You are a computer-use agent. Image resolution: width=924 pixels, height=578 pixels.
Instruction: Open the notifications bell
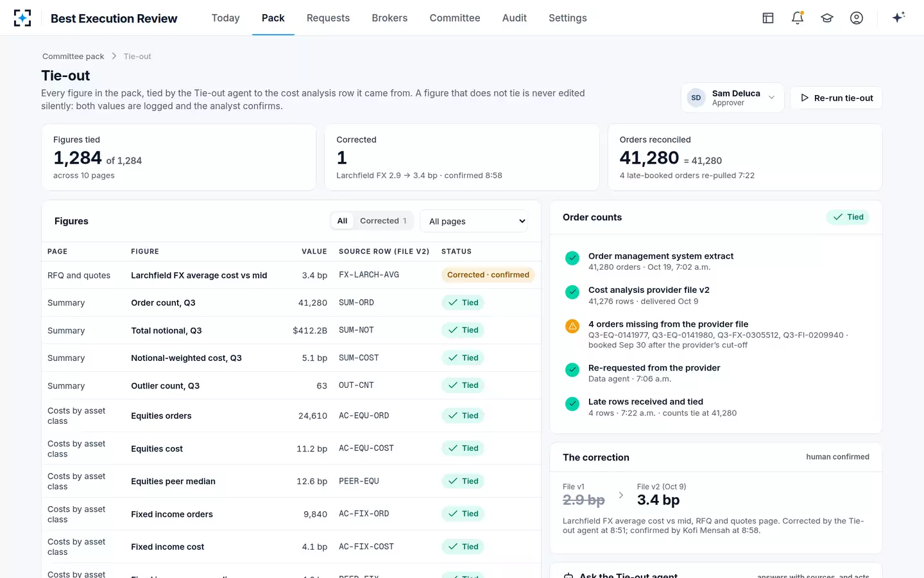[x=798, y=18]
